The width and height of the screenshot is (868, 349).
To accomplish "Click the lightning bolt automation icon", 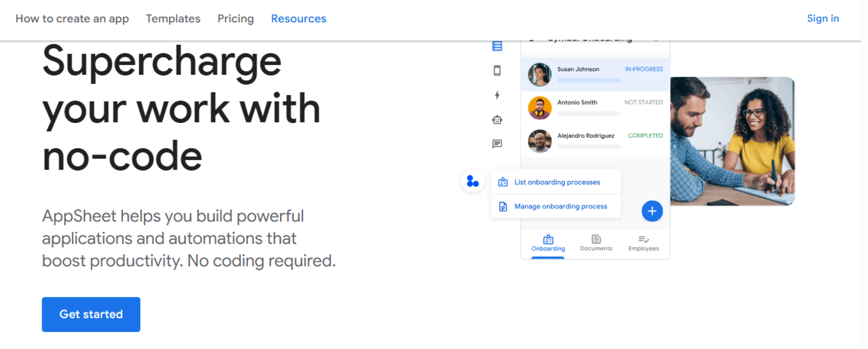I will click(497, 95).
